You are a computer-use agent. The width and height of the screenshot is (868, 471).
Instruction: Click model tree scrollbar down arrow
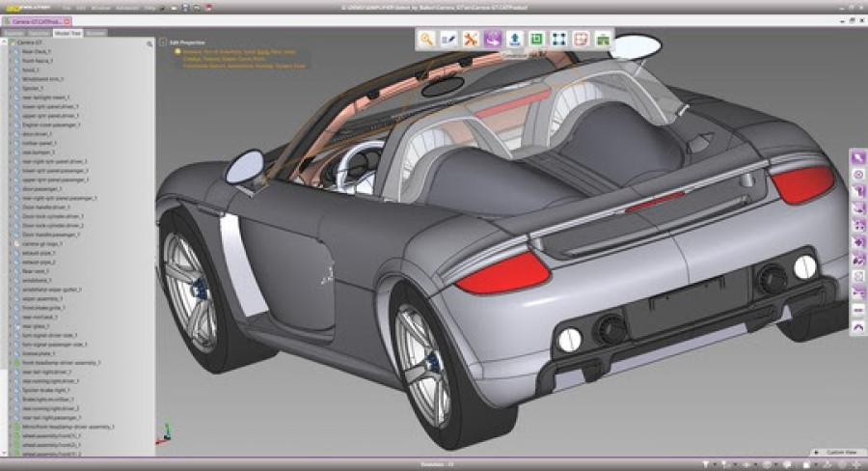(3, 454)
